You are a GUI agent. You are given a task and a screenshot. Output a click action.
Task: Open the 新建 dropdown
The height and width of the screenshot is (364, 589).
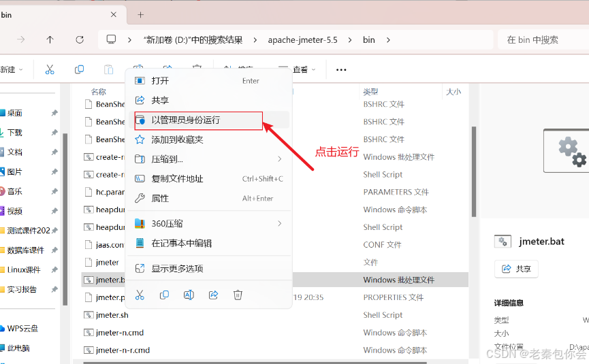(x=12, y=69)
